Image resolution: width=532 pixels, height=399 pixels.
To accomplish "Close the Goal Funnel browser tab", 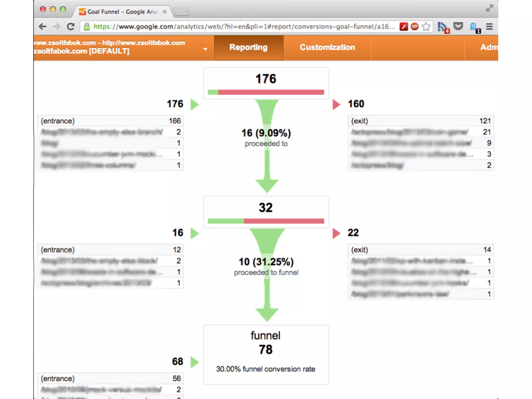I will click(x=164, y=12).
